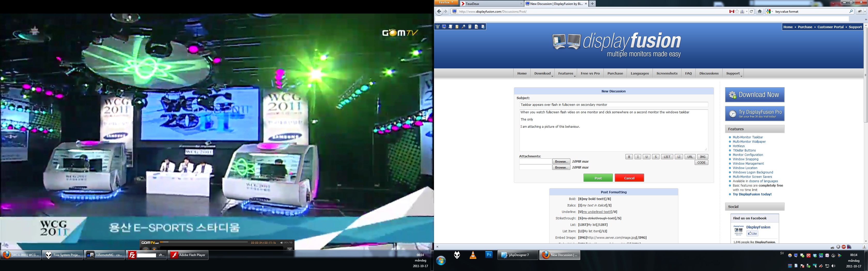The width and height of the screenshot is (868, 271).
Task: Open the Windows Start orb
Action: point(441,260)
